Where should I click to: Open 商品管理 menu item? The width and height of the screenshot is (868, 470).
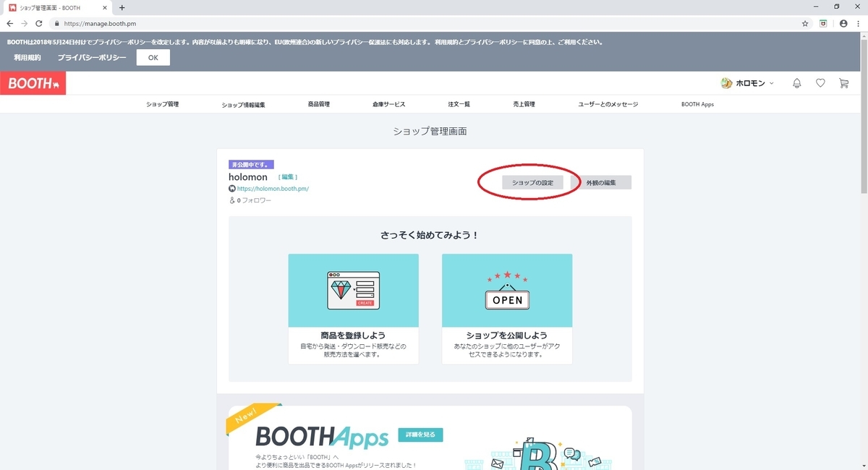[318, 105]
